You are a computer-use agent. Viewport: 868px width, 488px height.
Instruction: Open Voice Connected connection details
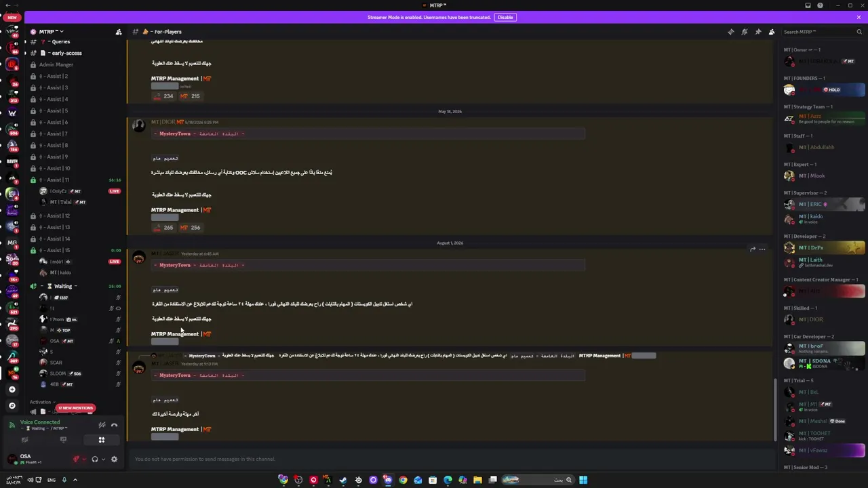[x=40, y=422]
